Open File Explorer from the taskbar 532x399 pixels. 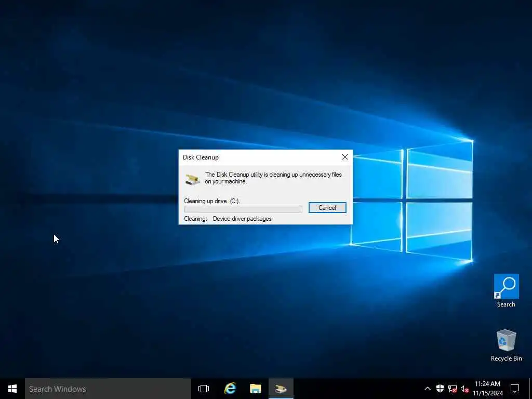pyautogui.click(x=255, y=389)
